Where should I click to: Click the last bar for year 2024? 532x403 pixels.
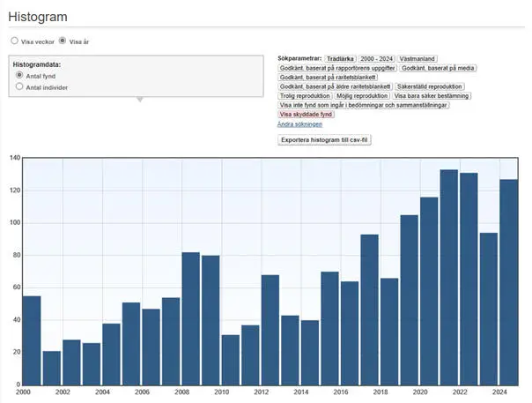pos(509,281)
